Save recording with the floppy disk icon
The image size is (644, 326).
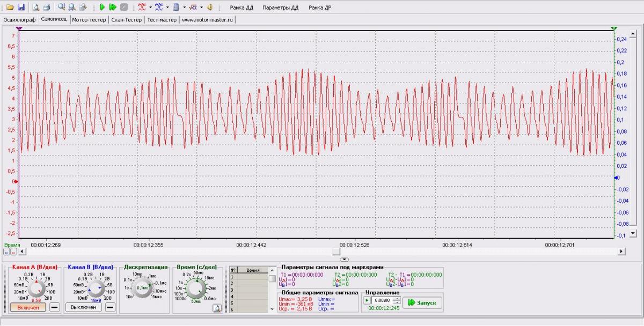[21, 8]
